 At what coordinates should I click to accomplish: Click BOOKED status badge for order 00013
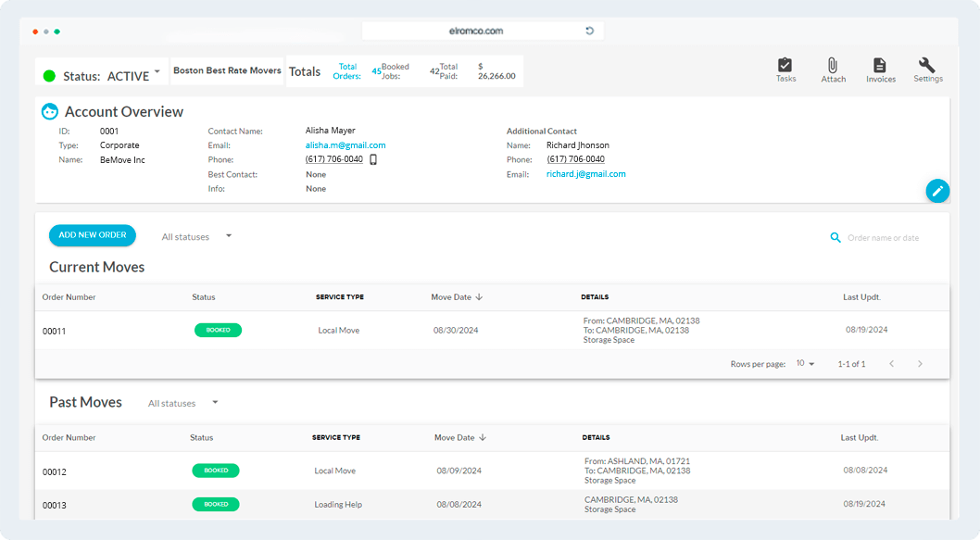pos(216,505)
